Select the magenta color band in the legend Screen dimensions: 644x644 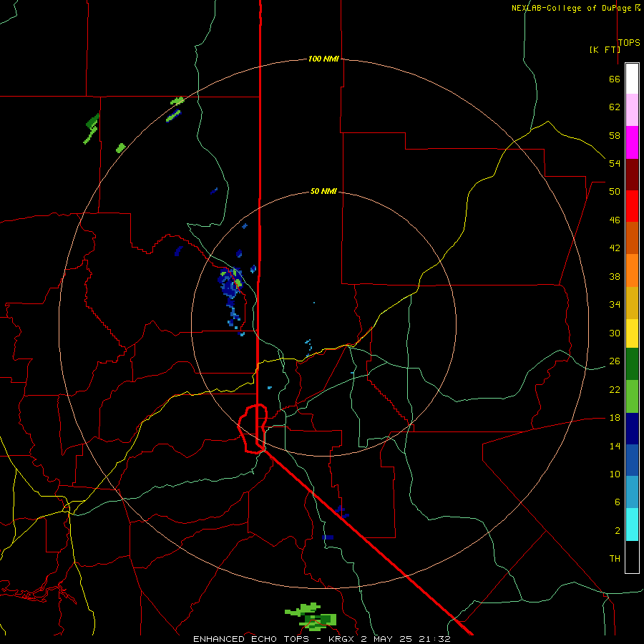[632, 142]
